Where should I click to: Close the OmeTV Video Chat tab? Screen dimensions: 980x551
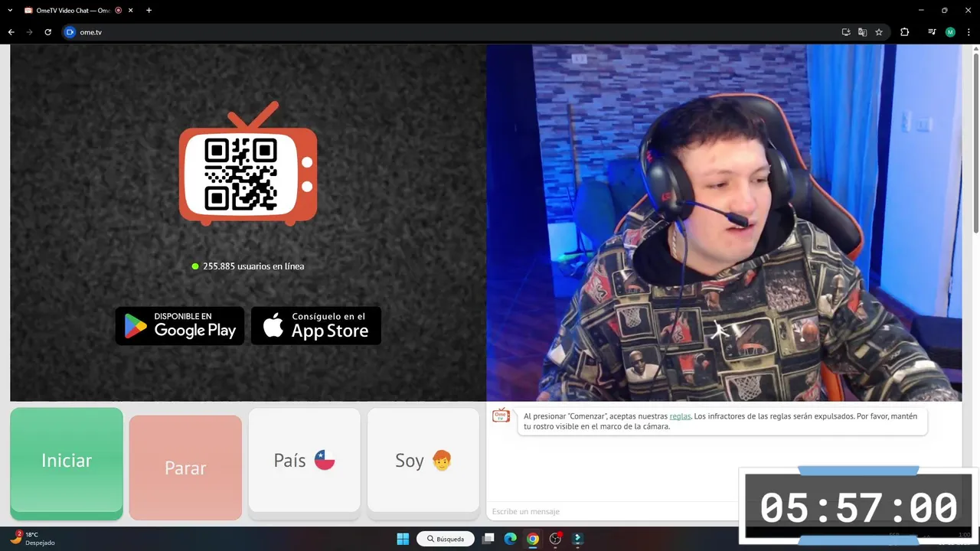129,10
